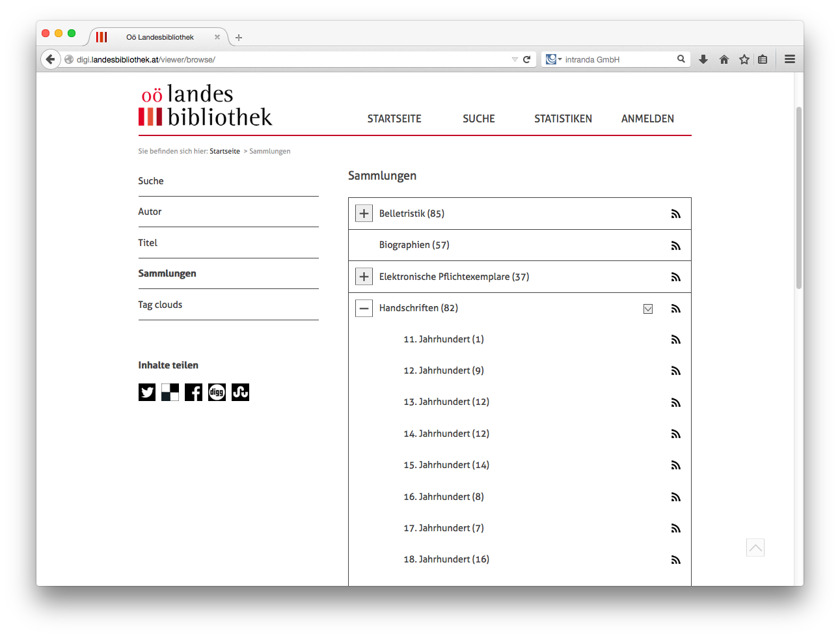Open Titel in the sidebar
This screenshot has width=840, height=638.
[x=148, y=243]
